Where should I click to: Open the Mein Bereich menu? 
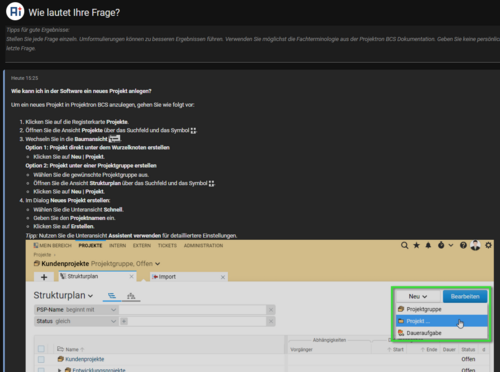tap(53, 246)
